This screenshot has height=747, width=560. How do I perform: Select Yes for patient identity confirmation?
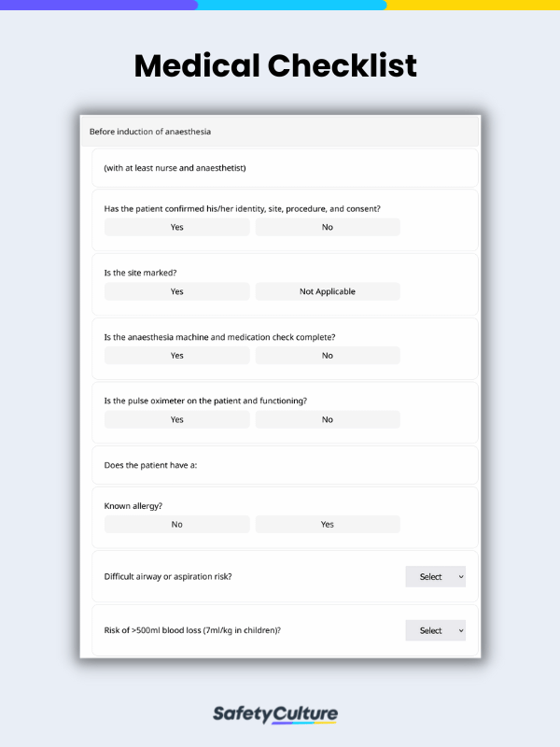(x=175, y=227)
